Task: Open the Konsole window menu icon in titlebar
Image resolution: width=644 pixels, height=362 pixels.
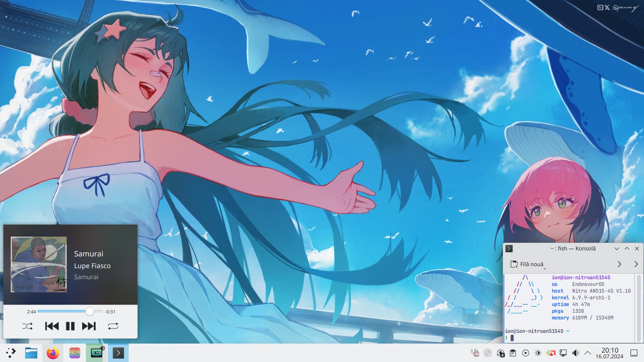Action: click(x=509, y=248)
